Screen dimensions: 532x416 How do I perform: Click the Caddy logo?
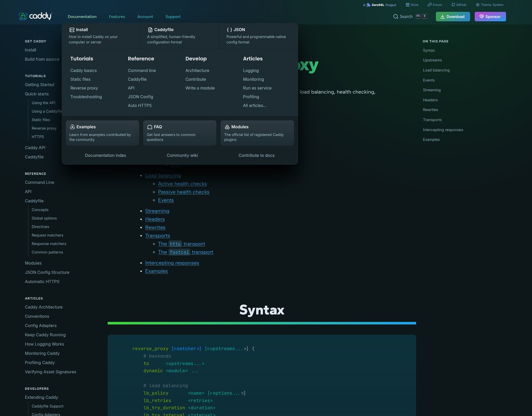point(35,16)
